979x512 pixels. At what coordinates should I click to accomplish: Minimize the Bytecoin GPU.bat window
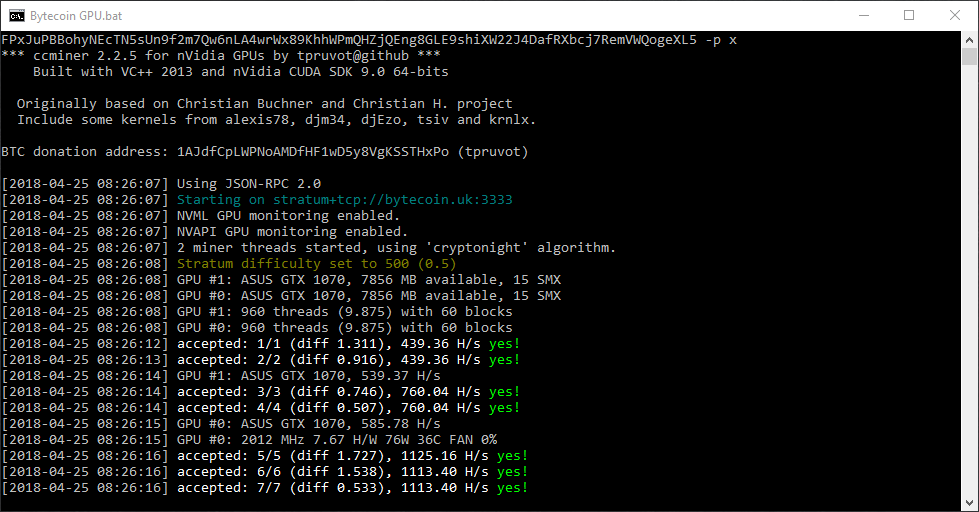(864, 16)
